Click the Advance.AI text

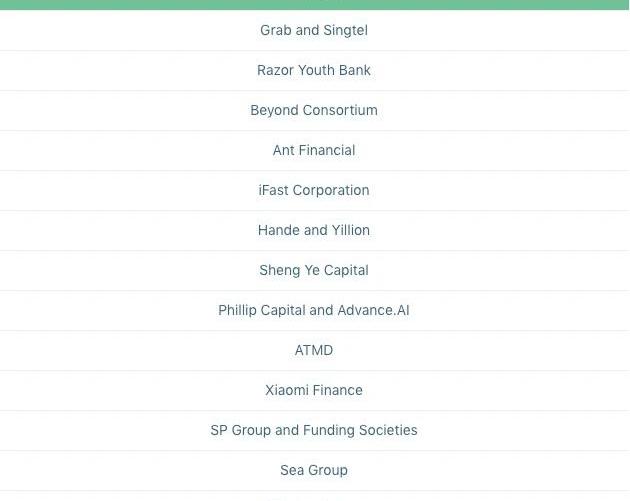click(x=373, y=310)
